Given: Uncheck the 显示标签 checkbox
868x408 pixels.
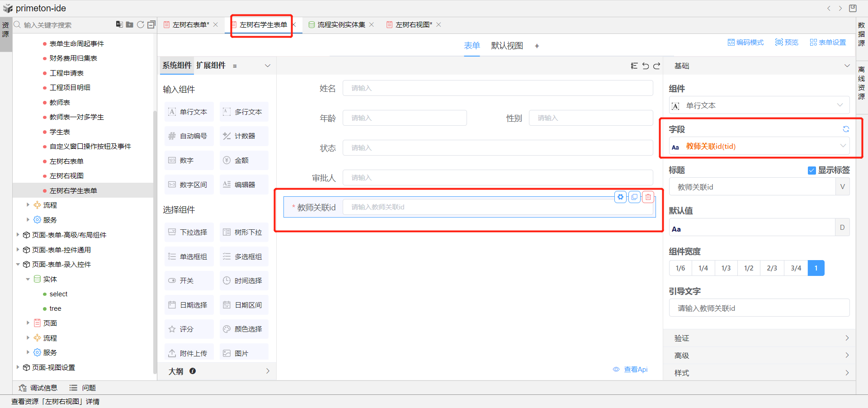Looking at the screenshot, I should tap(811, 171).
